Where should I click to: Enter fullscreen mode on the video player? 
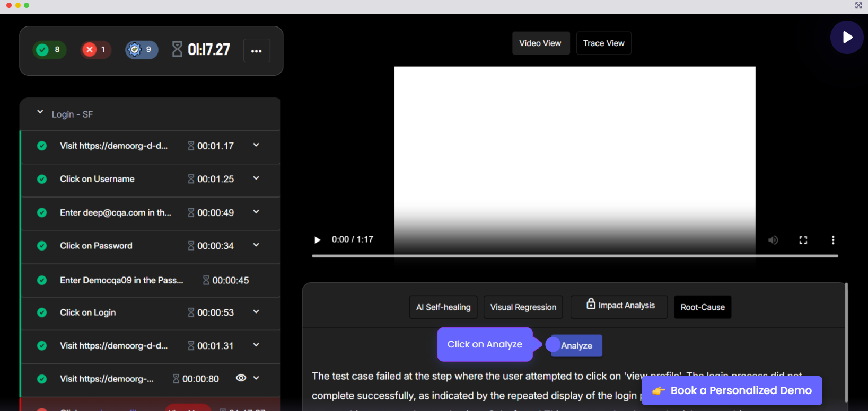click(803, 240)
